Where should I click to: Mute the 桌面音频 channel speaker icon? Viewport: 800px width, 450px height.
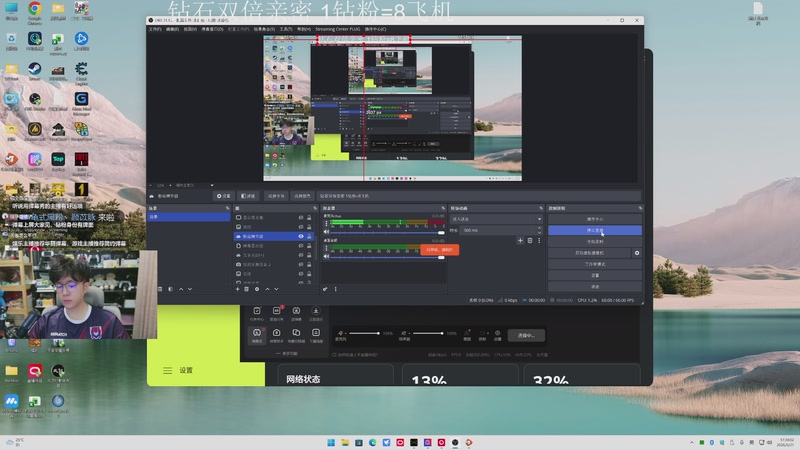327,257
